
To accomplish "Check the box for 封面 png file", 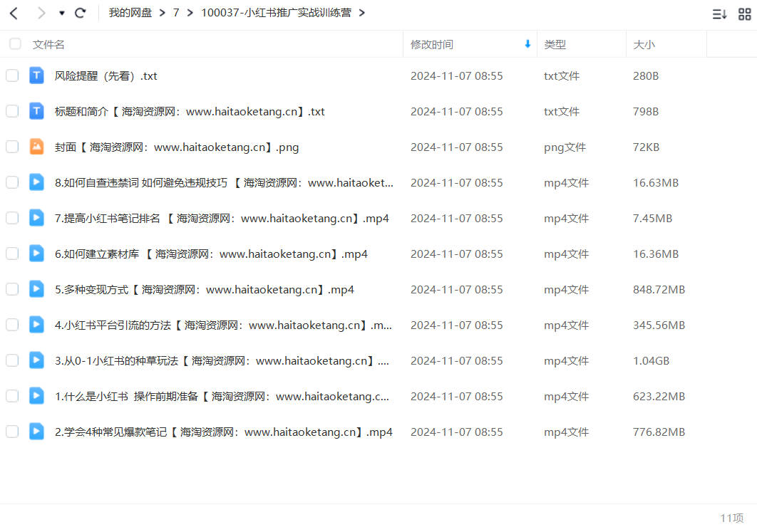I will click(12, 147).
